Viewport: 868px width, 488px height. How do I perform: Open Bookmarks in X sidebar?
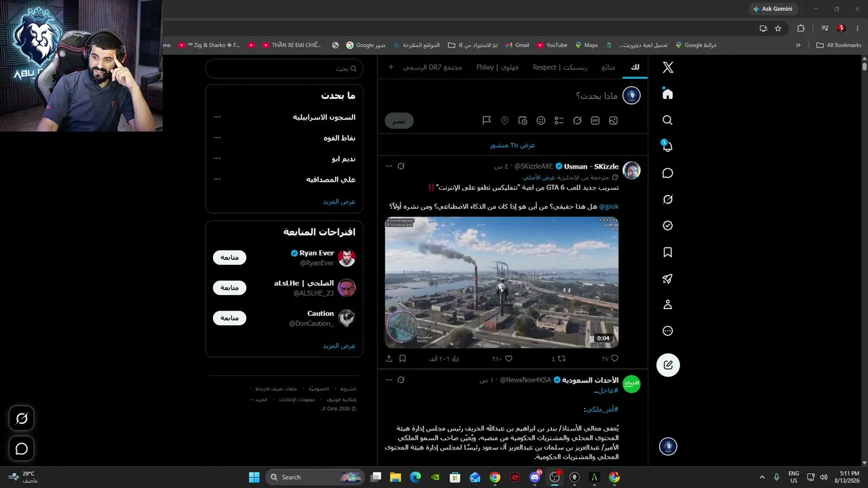point(668,252)
